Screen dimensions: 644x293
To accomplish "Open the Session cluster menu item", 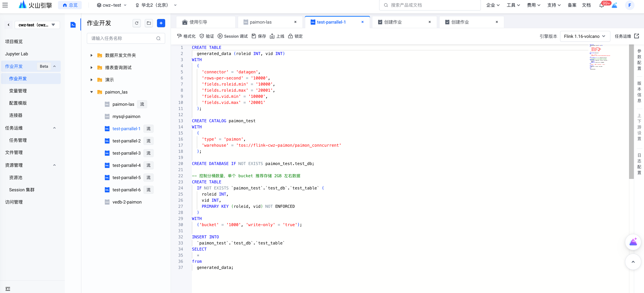I will point(22,190).
